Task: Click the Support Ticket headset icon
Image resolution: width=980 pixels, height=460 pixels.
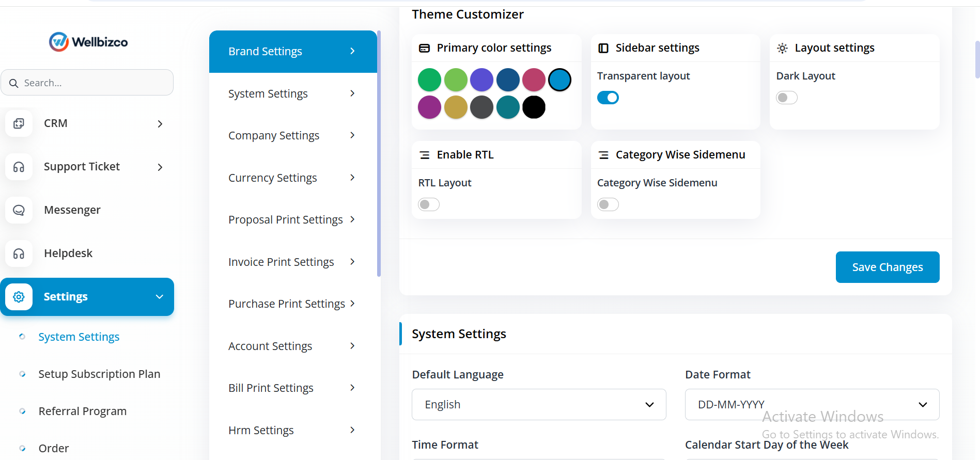Action: click(x=19, y=167)
